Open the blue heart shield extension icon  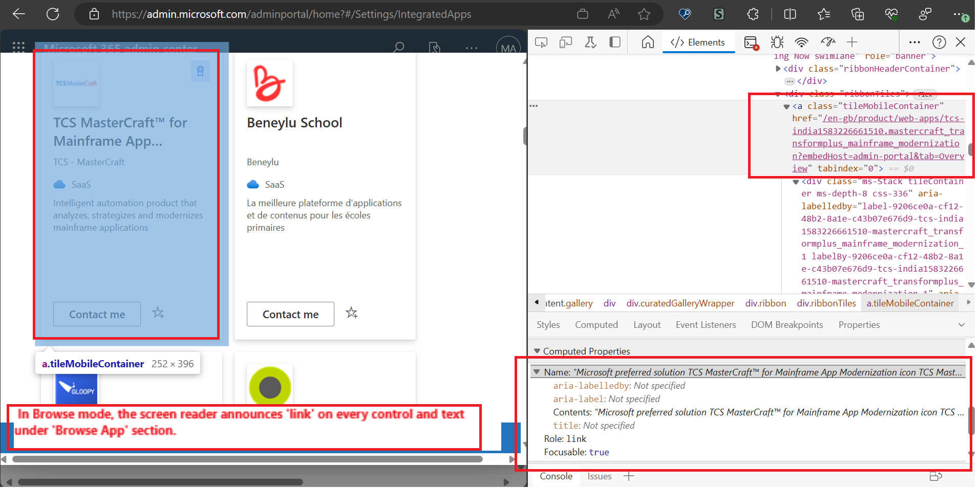point(685,14)
